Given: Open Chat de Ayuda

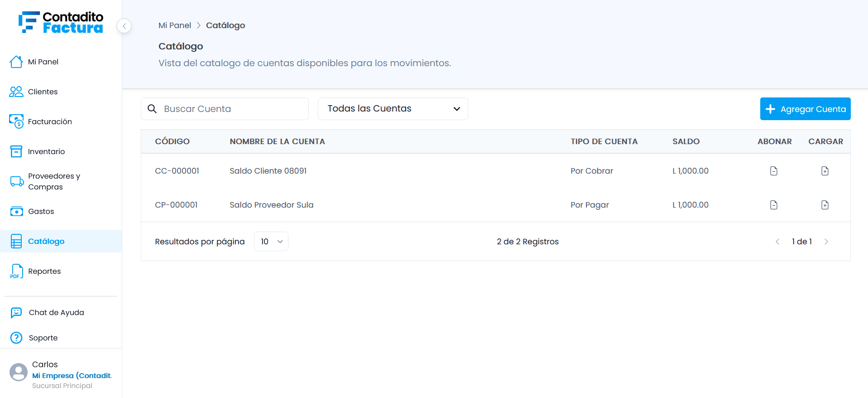Looking at the screenshot, I should coord(56,312).
